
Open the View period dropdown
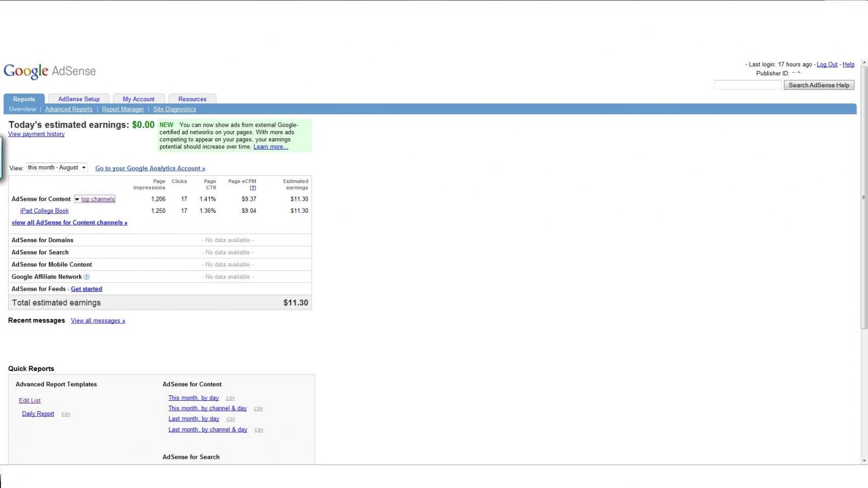pyautogui.click(x=57, y=168)
